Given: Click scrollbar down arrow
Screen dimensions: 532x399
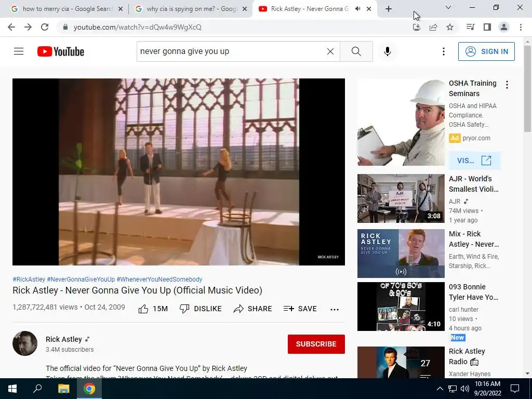Looking at the screenshot, I should click(x=528, y=374).
